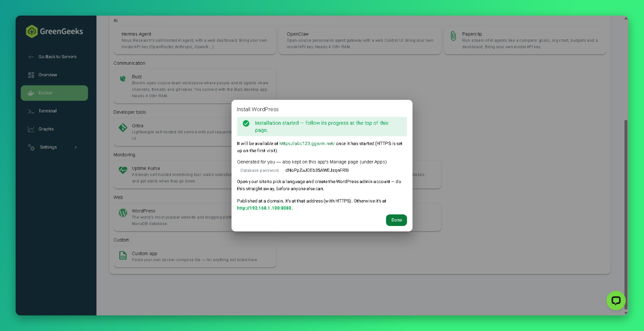Click the Paperclip app icon

tap(453, 36)
